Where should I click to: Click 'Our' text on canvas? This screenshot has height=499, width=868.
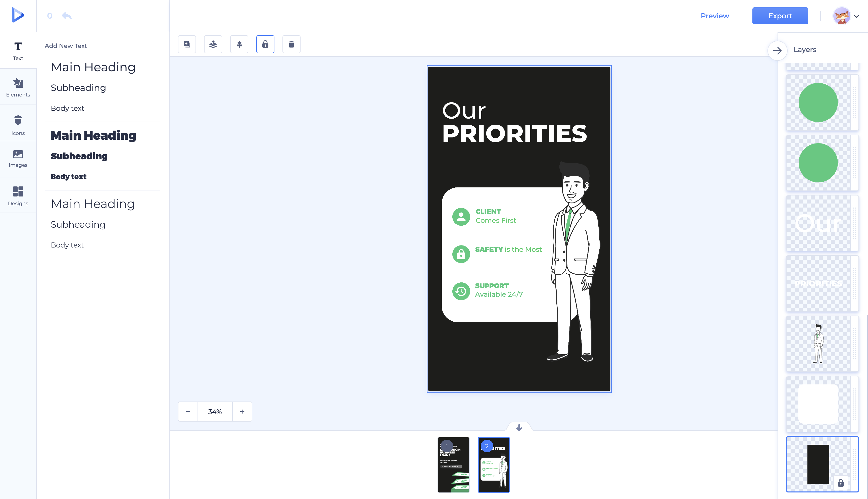464,111
